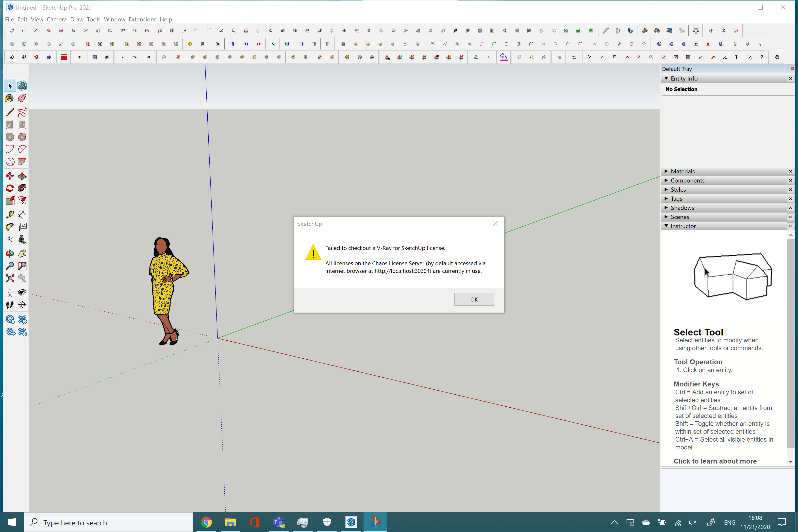The image size is (798, 532).
Task: Choose the Pan hand tool
Action: [x=22, y=253]
